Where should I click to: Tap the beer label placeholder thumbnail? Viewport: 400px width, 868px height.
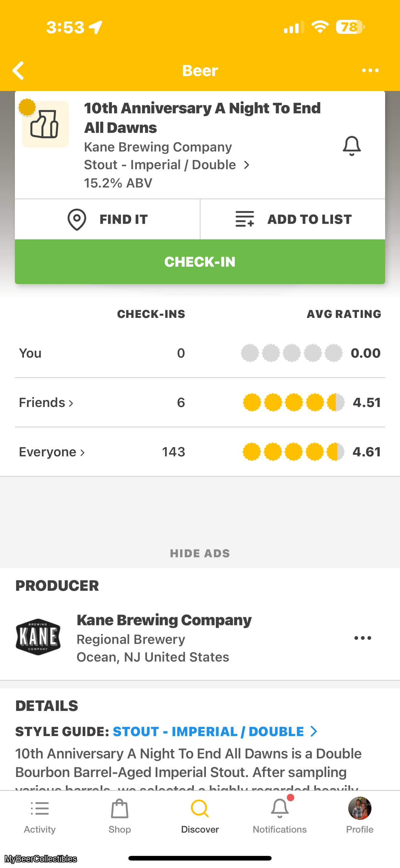46,124
